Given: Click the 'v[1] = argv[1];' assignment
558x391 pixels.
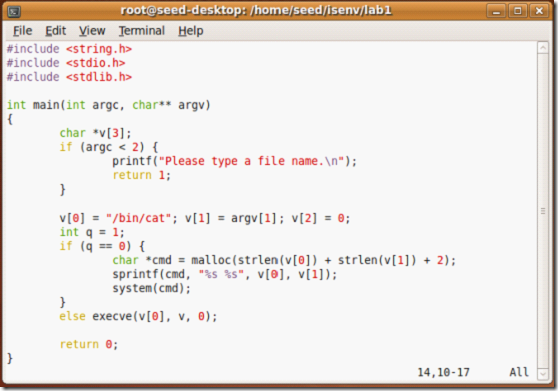Looking at the screenshot, I should (235, 218).
